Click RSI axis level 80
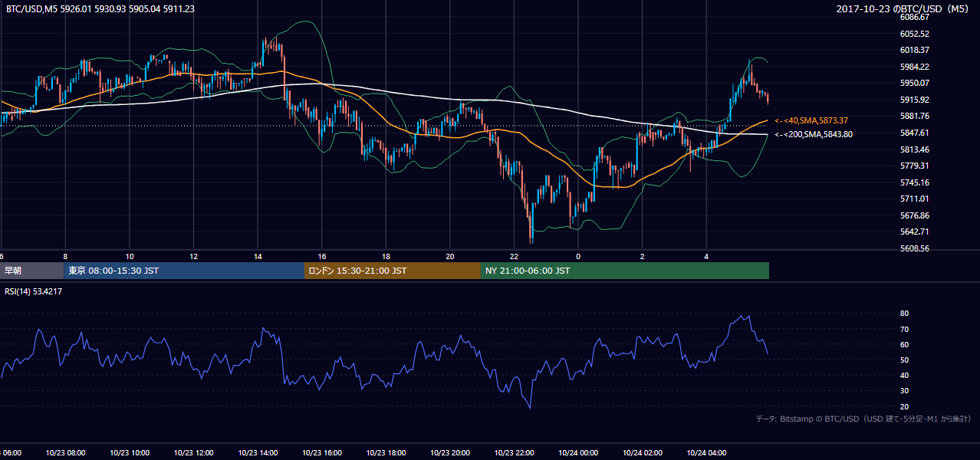 pyautogui.click(x=905, y=314)
